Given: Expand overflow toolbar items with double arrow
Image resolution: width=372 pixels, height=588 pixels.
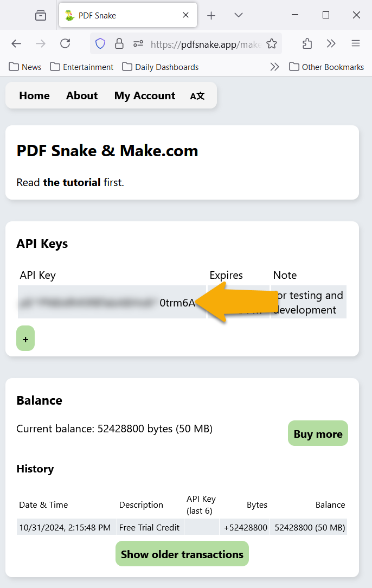Looking at the screenshot, I should point(331,43).
